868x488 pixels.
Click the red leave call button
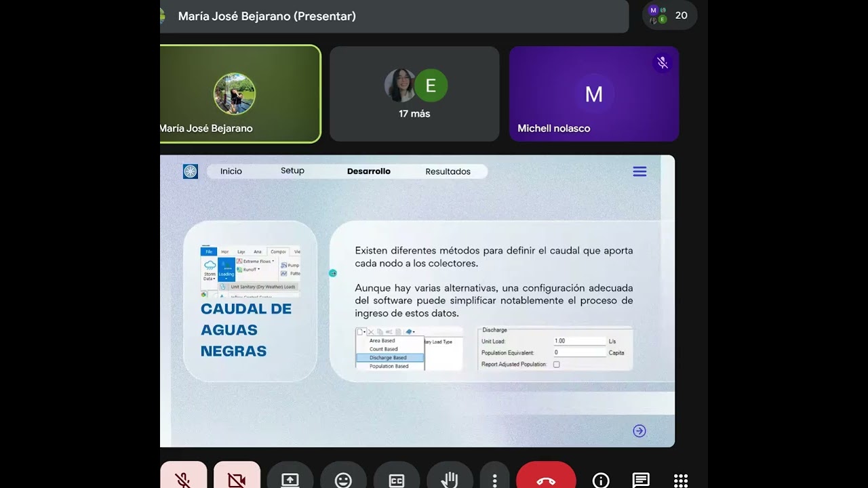coord(546,476)
